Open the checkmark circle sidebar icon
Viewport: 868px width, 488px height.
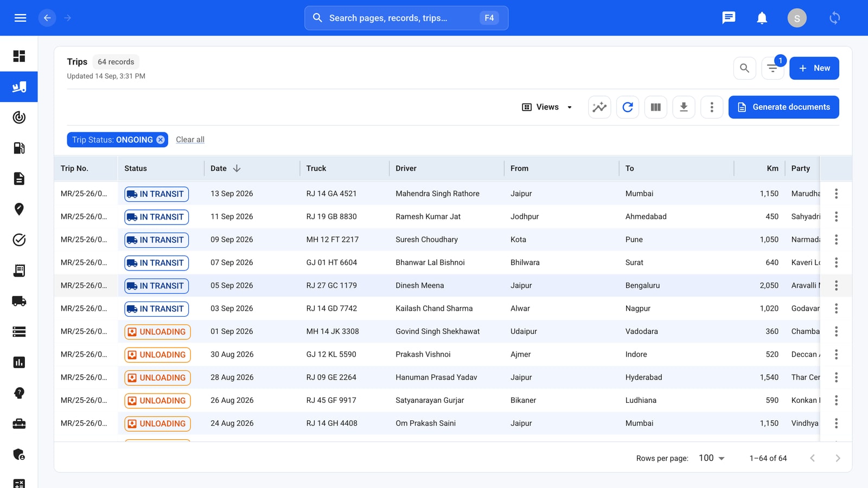pyautogui.click(x=19, y=240)
